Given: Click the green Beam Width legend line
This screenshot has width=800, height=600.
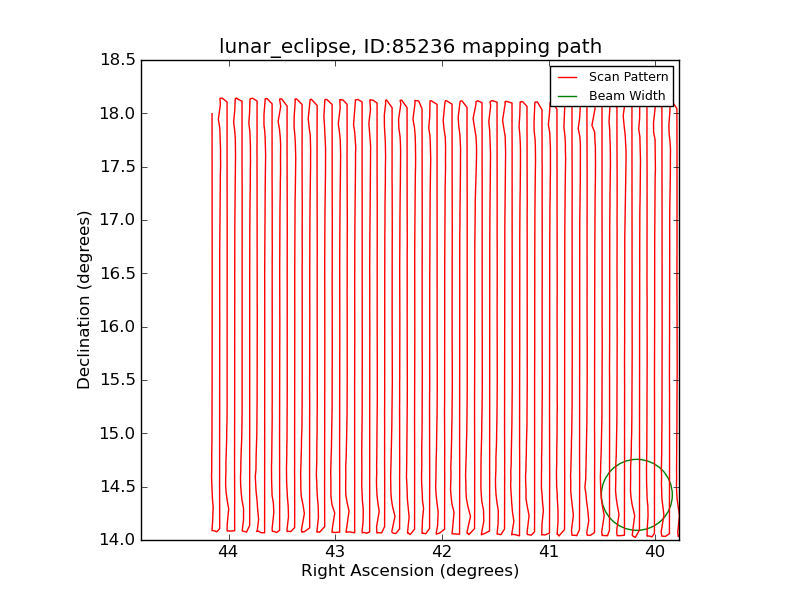Looking at the screenshot, I should click(567, 96).
